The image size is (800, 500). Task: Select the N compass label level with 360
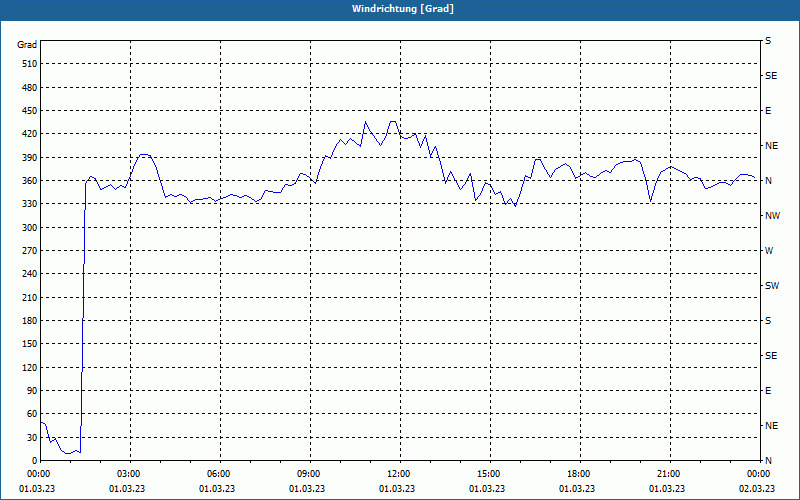[x=768, y=181]
